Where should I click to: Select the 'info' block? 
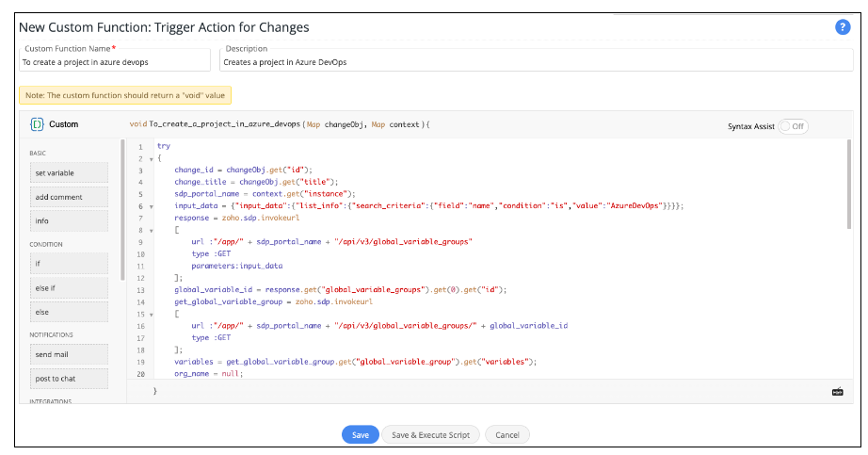click(x=70, y=220)
